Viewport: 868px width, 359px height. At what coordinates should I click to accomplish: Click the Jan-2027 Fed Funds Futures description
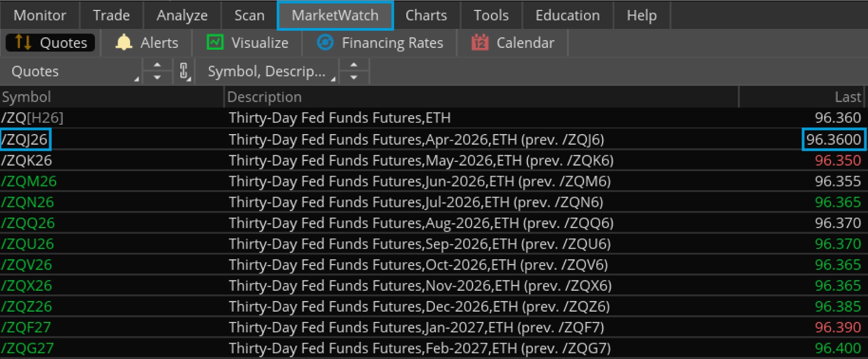(x=417, y=327)
